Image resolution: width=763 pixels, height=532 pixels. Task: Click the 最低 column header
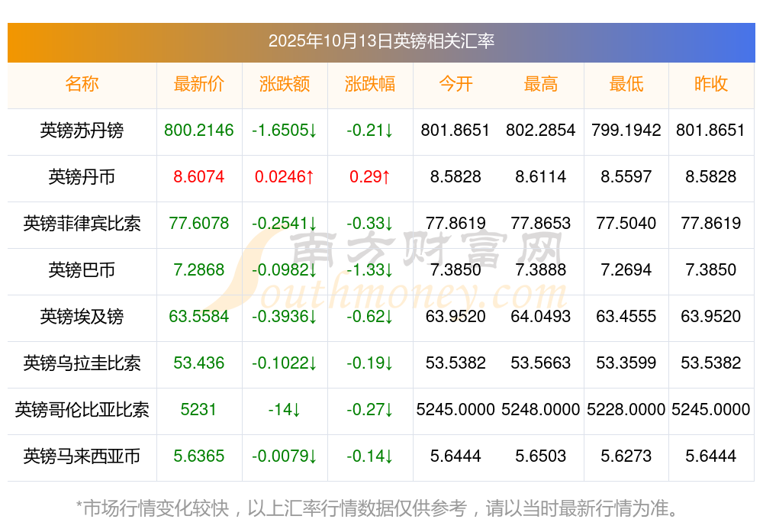pos(626,85)
